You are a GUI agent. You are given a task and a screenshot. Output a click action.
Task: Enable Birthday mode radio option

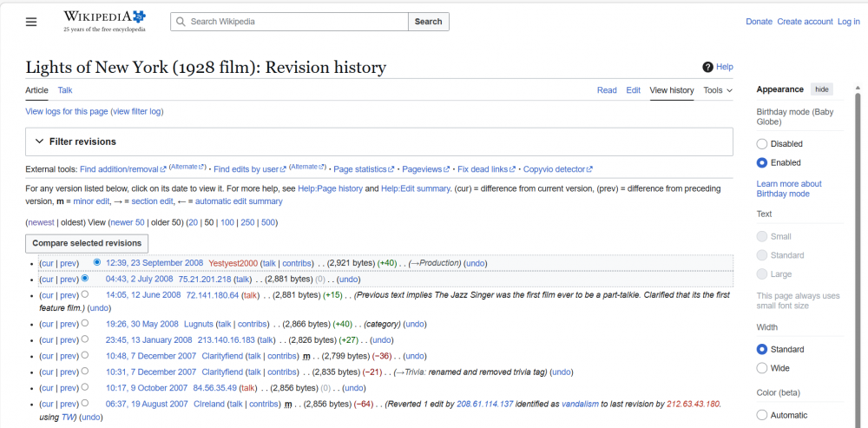tap(762, 162)
